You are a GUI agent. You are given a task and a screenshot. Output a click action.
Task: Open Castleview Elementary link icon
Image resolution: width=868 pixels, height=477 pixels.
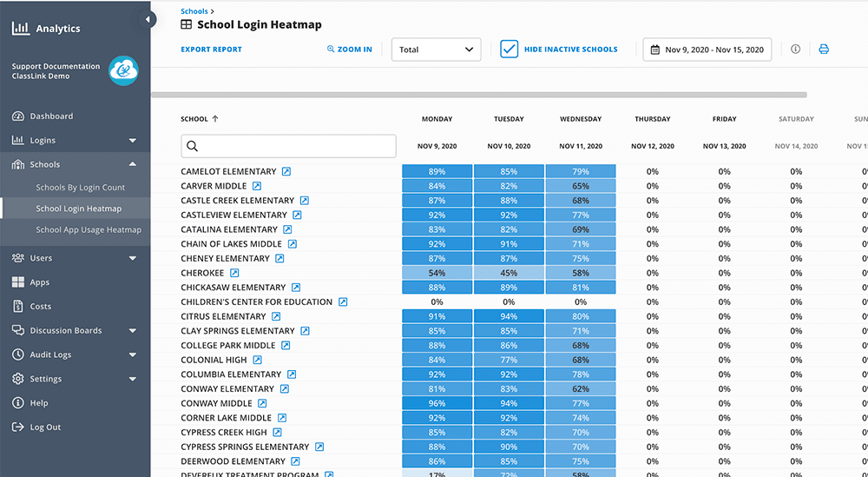(297, 215)
